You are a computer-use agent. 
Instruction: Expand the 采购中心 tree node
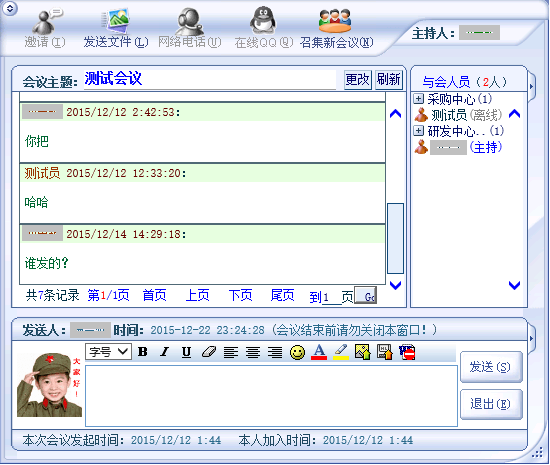pyautogui.click(x=418, y=99)
